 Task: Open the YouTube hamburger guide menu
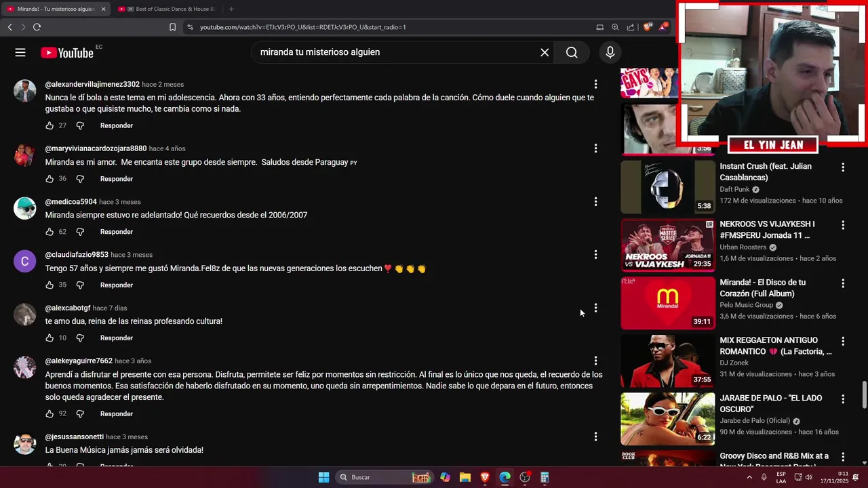[20, 52]
